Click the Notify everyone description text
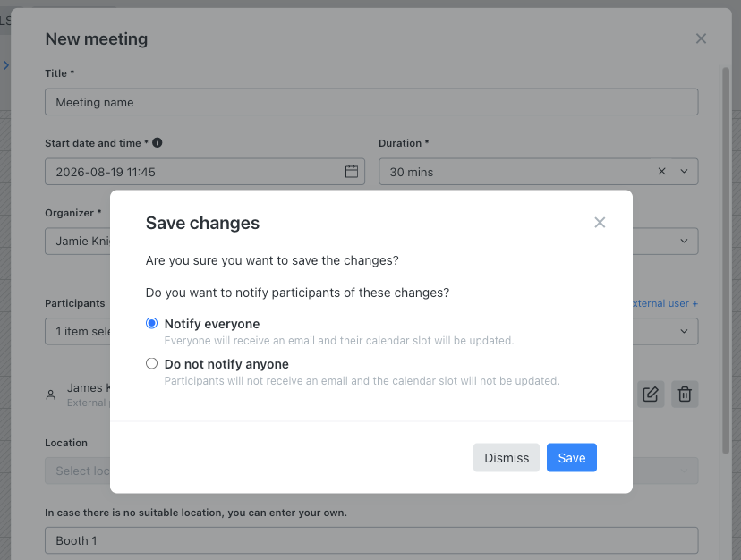The height and width of the screenshot is (560, 741). tap(339, 341)
